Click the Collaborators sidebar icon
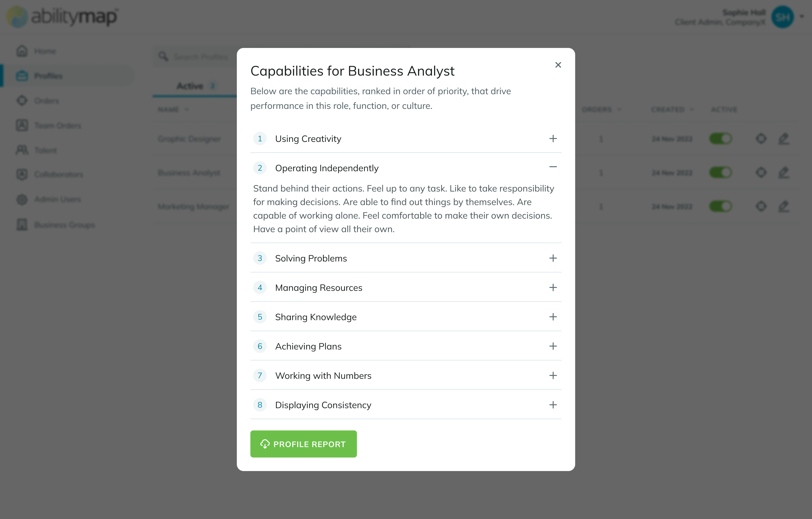 pyautogui.click(x=22, y=174)
